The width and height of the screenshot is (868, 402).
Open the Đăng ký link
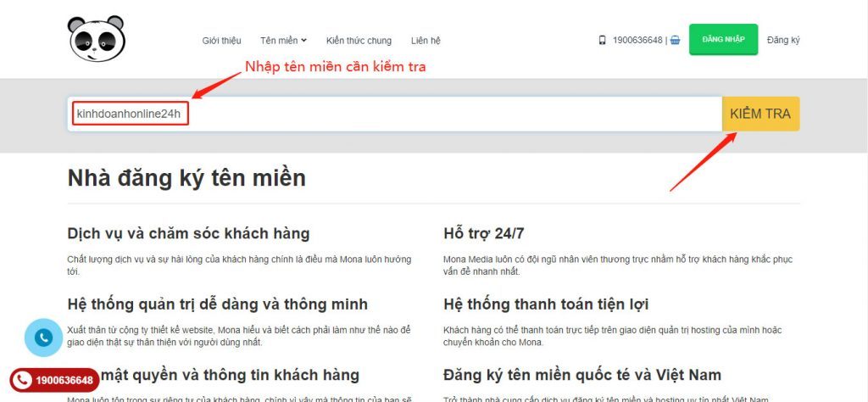coord(783,40)
